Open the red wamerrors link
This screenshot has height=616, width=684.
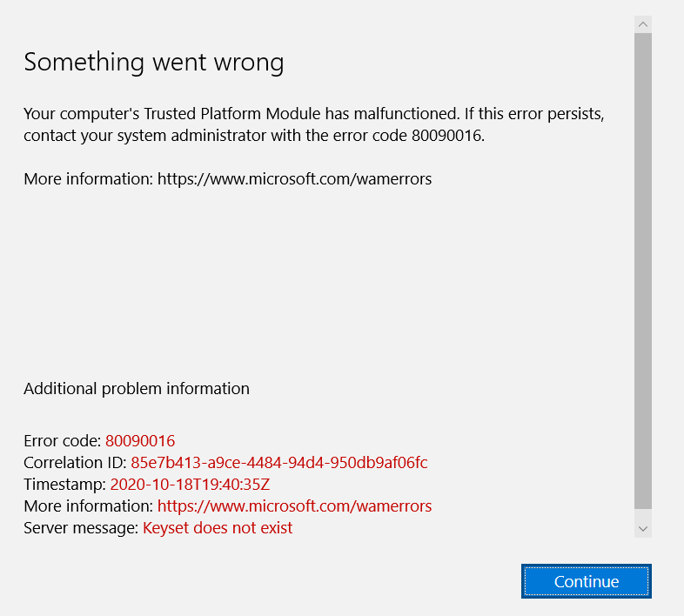294,506
